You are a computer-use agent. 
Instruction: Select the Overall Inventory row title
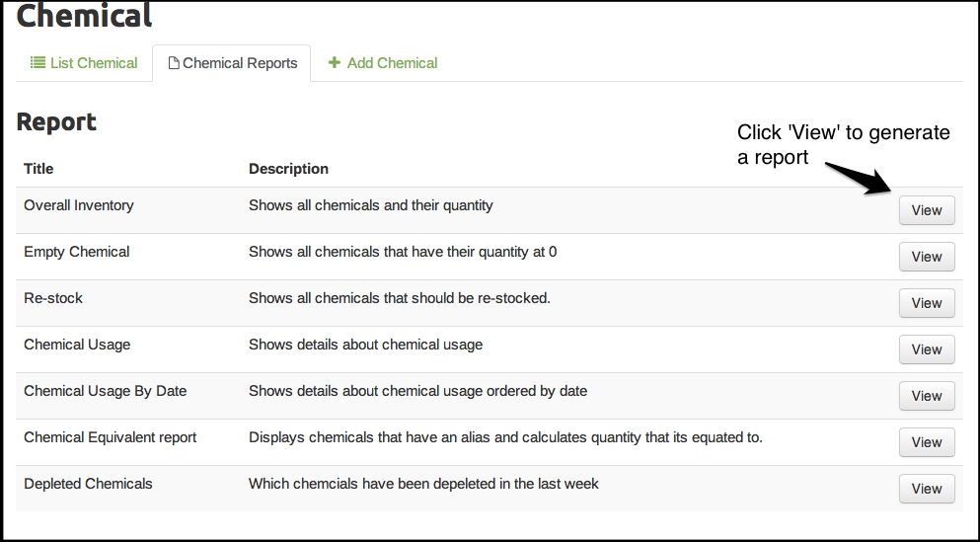(x=79, y=205)
